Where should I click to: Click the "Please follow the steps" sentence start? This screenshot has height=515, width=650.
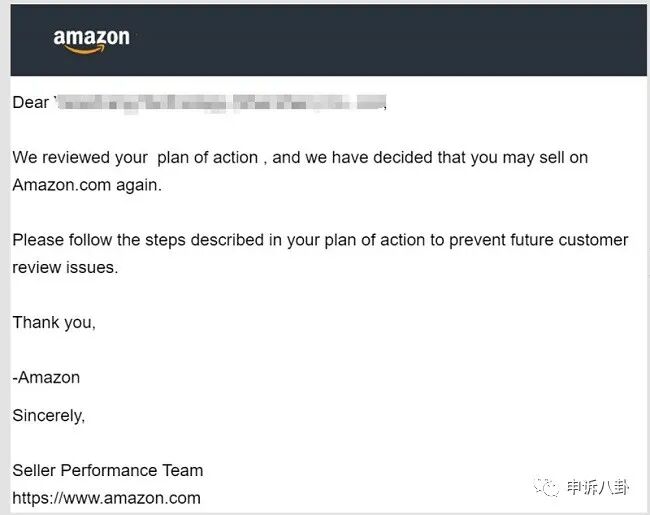point(100,240)
